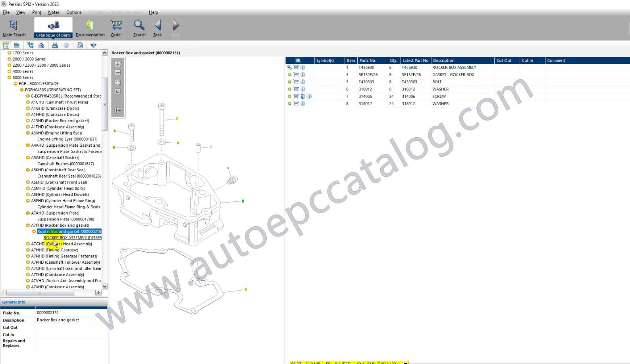Click part number T436930 cell
The image size is (630, 364).
coord(366,67)
